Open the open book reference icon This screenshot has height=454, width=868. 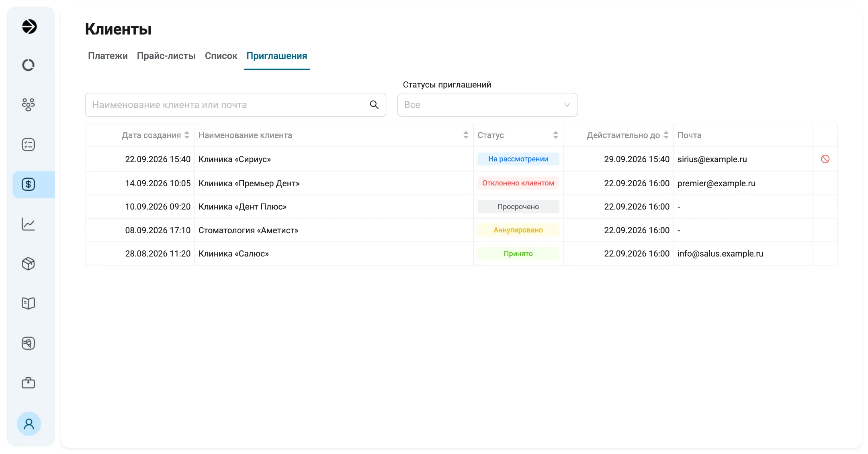point(28,303)
